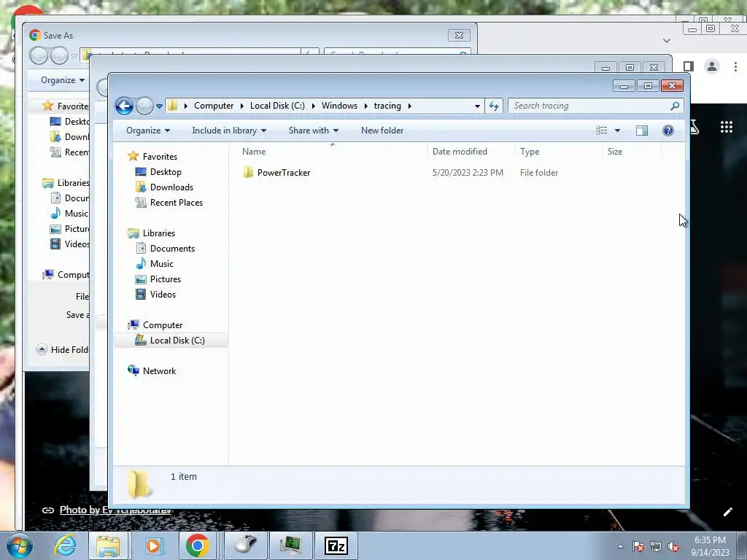
Task: Sort by Date modified column
Action: [471, 152]
